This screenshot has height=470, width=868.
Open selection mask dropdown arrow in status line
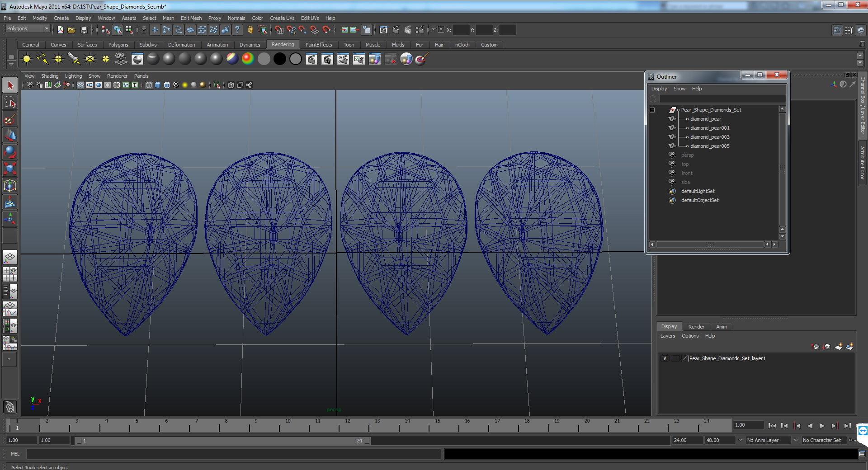click(144, 30)
